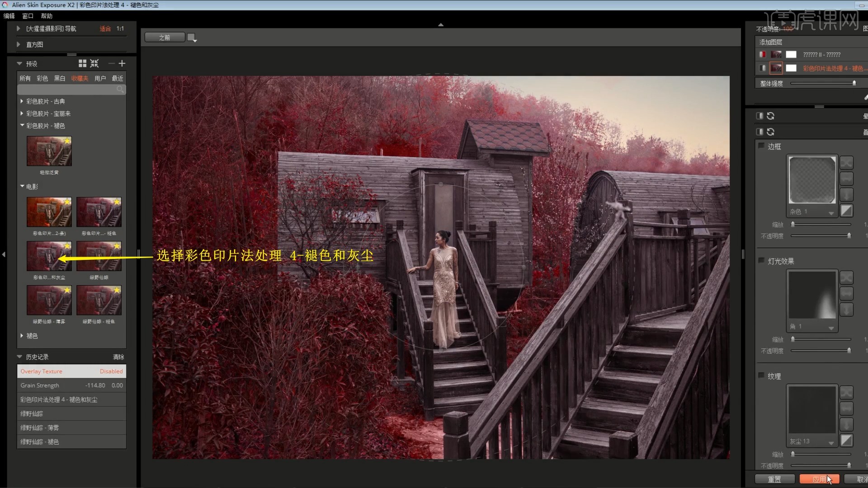This screenshot has width=868, height=488.
Task: Switch presets to grid view icon
Action: (82, 64)
